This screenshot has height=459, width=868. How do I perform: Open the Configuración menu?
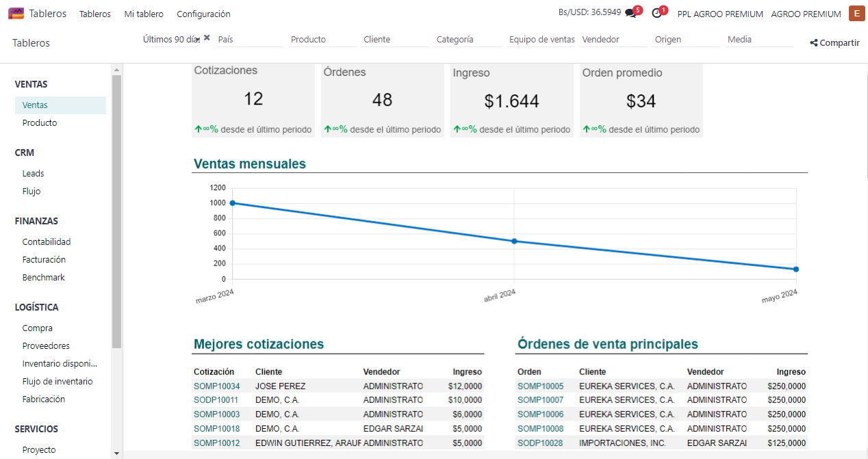[203, 14]
